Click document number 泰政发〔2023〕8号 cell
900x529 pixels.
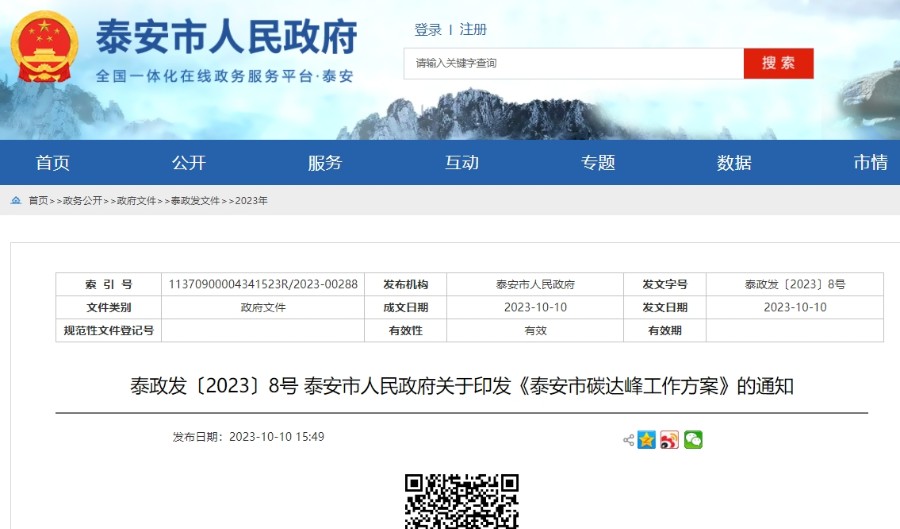[795, 285]
